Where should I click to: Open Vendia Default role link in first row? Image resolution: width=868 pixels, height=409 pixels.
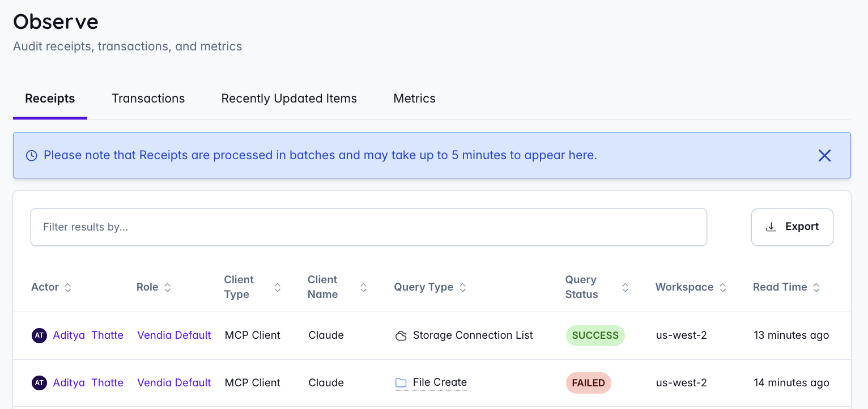(x=174, y=335)
